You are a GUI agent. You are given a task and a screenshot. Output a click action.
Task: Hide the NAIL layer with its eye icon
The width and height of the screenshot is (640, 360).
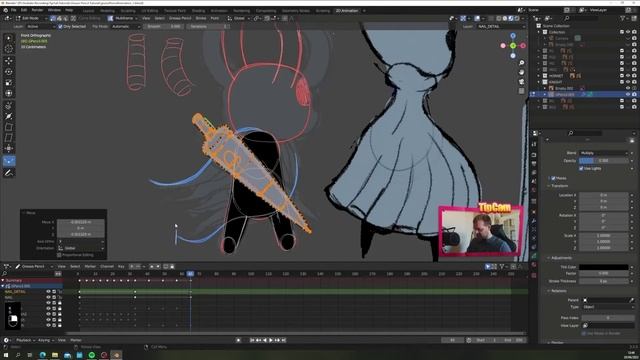coord(48,297)
